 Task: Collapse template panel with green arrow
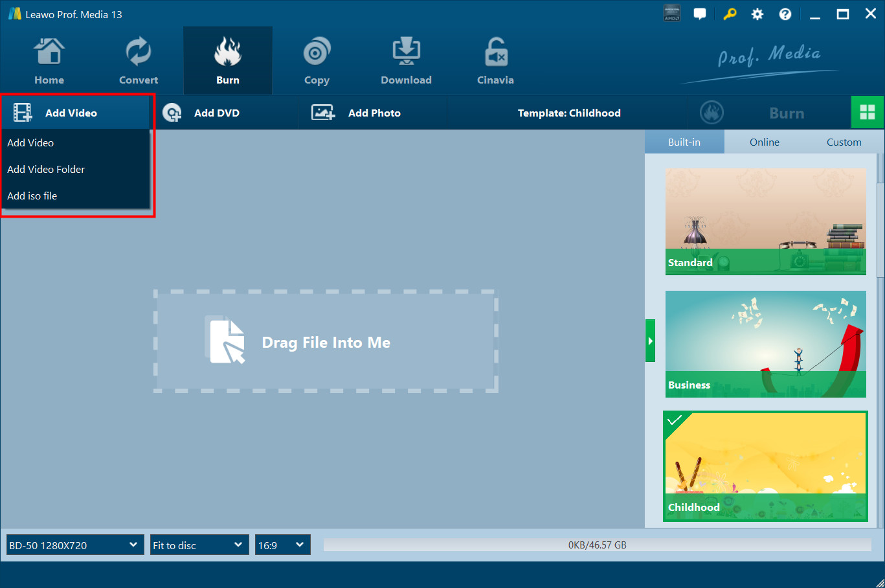(x=650, y=341)
